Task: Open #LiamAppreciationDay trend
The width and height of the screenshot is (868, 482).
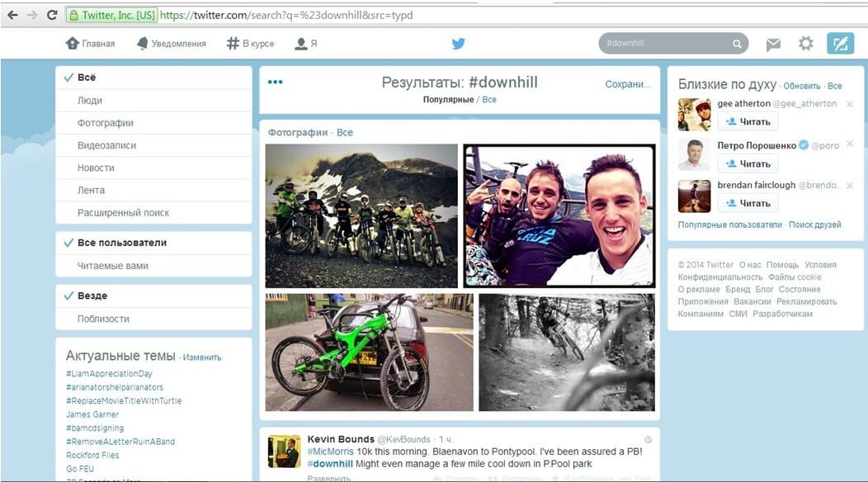Action: (x=109, y=374)
